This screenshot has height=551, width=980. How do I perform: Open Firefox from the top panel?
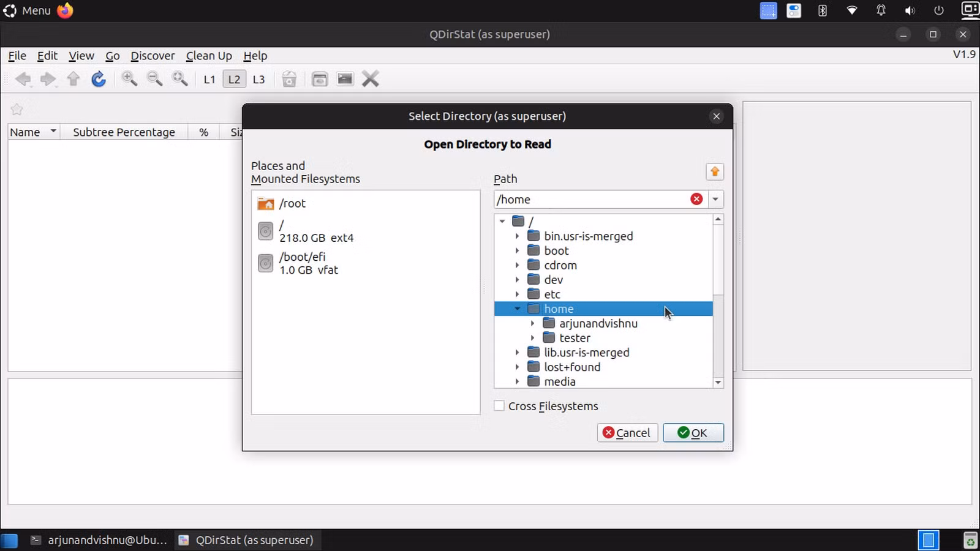tap(65, 10)
